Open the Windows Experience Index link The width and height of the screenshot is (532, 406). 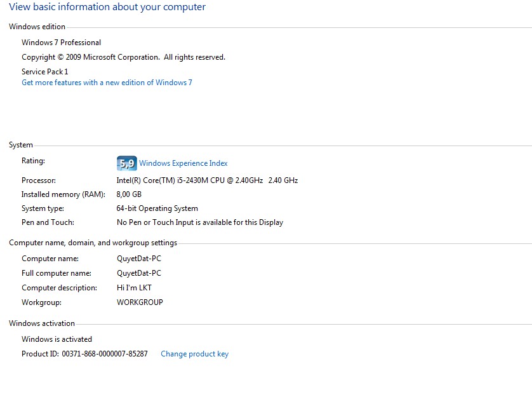pyautogui.click(x=183, y=163)
